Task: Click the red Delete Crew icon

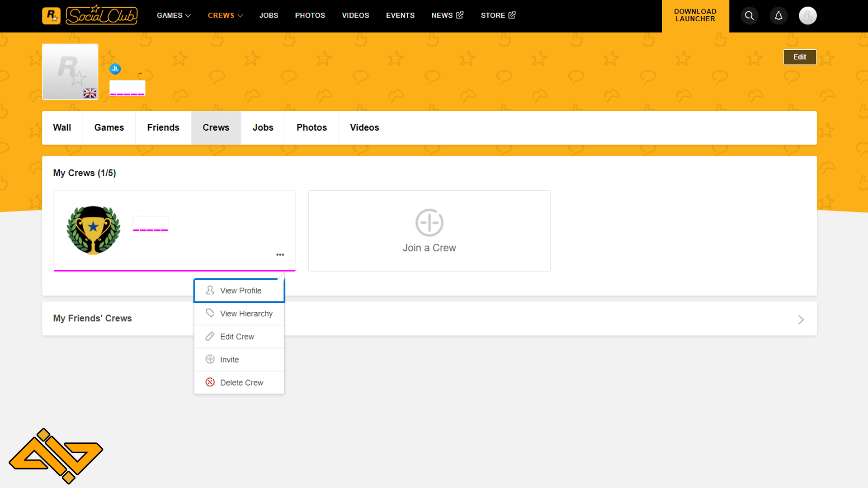Action: click(210, 382)
